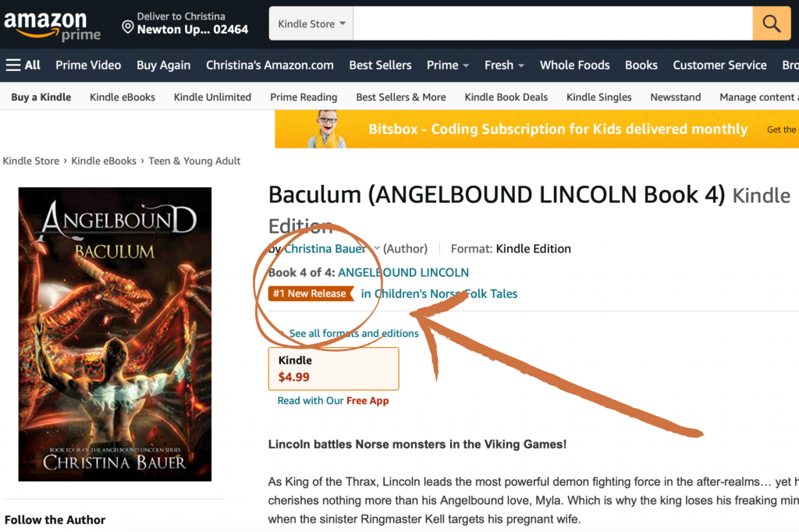This screenshot has width=799, height=532.
Task: Click Read with Our Free App
Action: point(332,400)
